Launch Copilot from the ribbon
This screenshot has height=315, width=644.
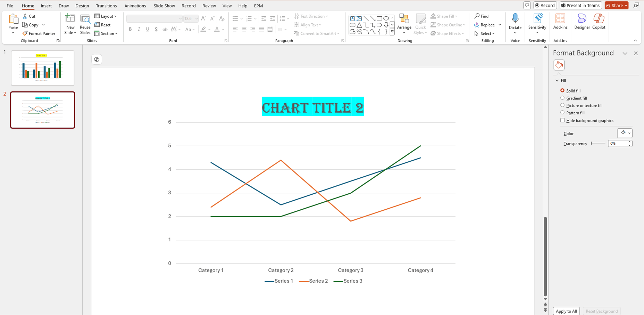click(599, 22)
